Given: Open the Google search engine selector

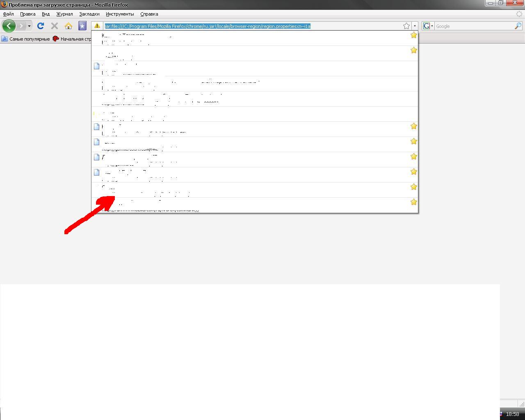Looking at the screenshot, I should tap(428, 26).
